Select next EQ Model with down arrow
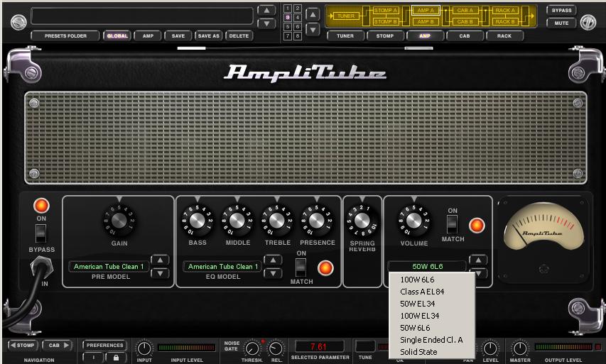Viewport: 606px width, 364px height. point(273,273)
